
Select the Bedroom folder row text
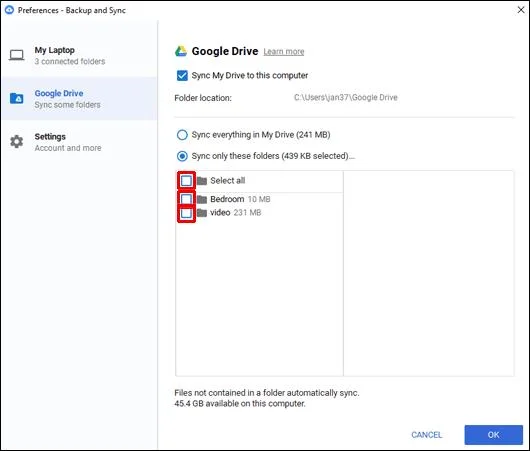(x=240, y=199)
